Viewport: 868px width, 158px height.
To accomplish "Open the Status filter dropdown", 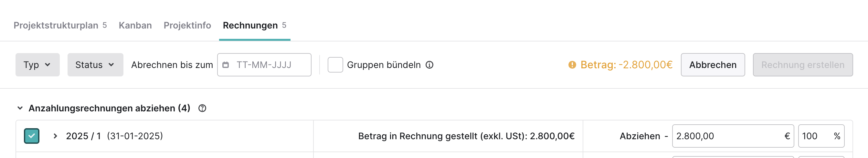I will [95, 65].
